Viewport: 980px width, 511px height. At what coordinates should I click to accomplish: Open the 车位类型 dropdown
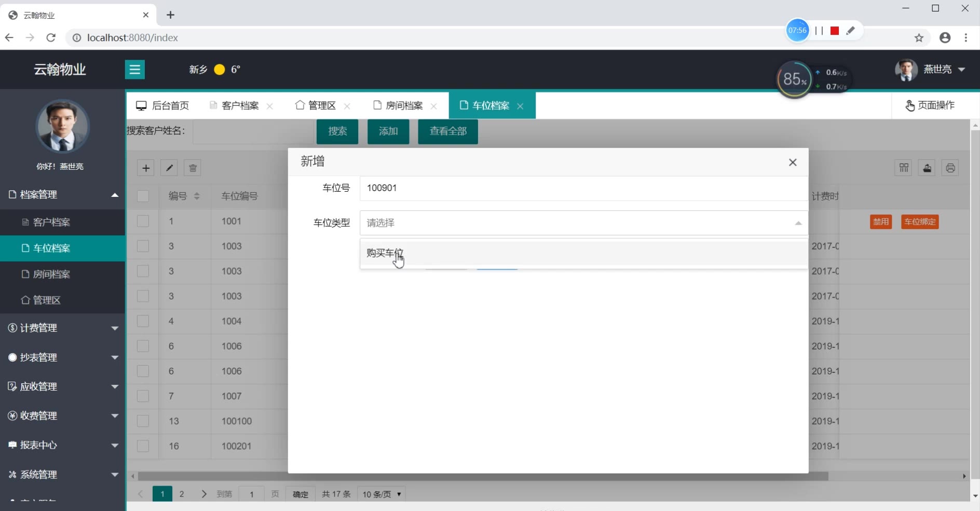pyautogui.click(x=584, y=223)
